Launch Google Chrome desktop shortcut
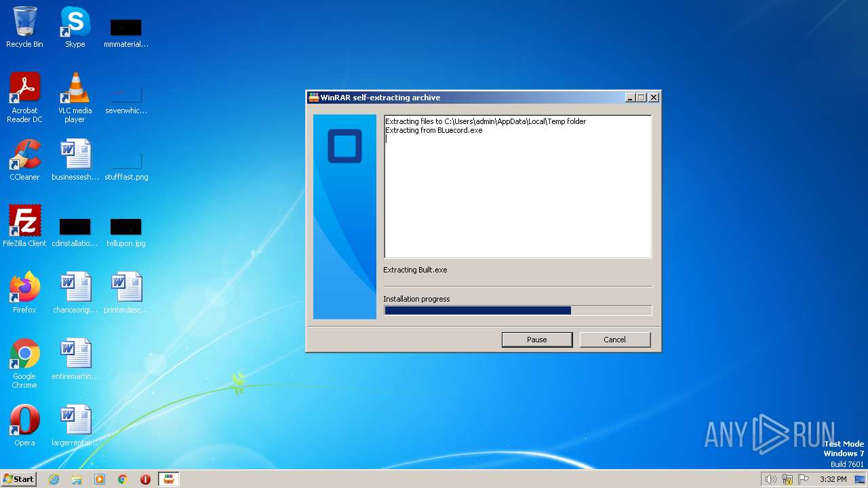This screenshot has width=868, height=488. click(x=24, y=363)
